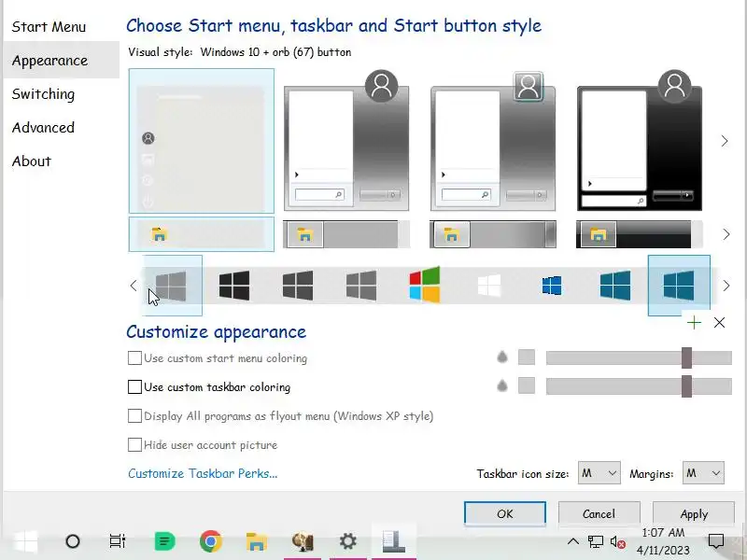This screenshot has height=560, width=747.
Task: Enable Use custom start menu coloring
Action: (134, 358)
